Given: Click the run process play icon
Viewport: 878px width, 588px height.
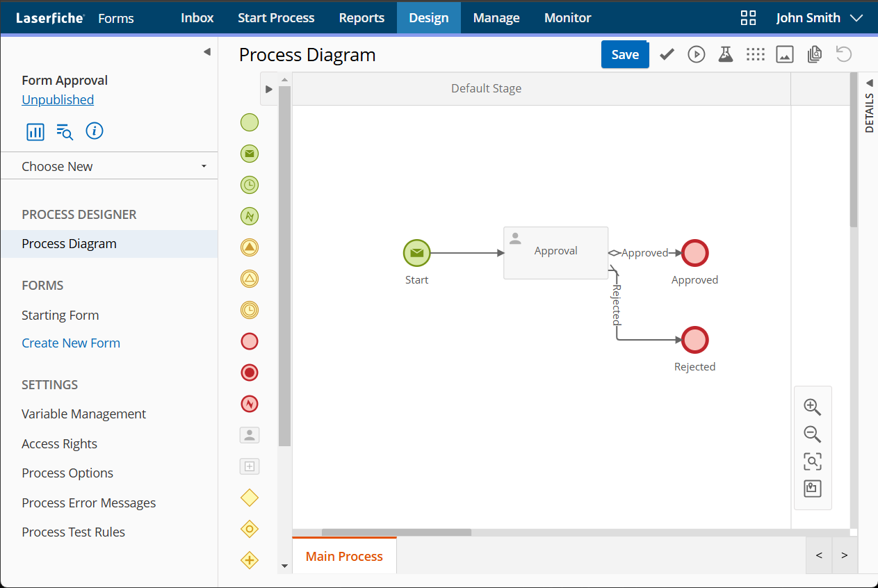Looking at the screenshot, I should [x=696, y=54].
